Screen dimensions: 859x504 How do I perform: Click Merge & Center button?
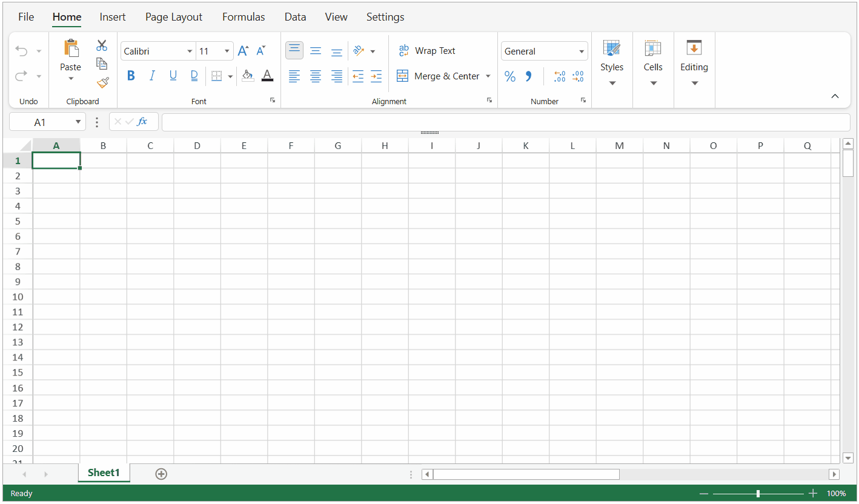tap(438, 76)
